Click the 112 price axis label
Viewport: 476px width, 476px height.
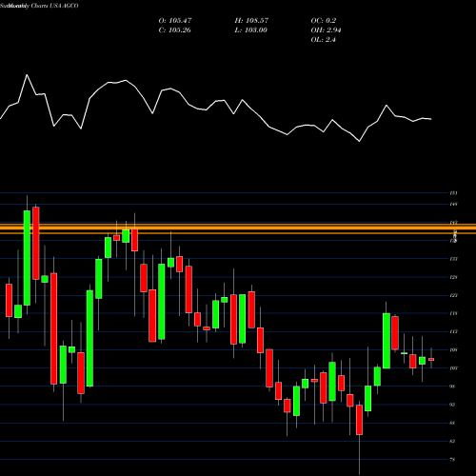(453, 331)
